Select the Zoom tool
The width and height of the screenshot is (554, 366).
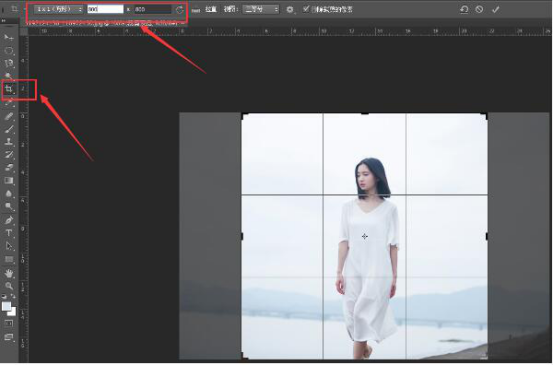point(9,286)
